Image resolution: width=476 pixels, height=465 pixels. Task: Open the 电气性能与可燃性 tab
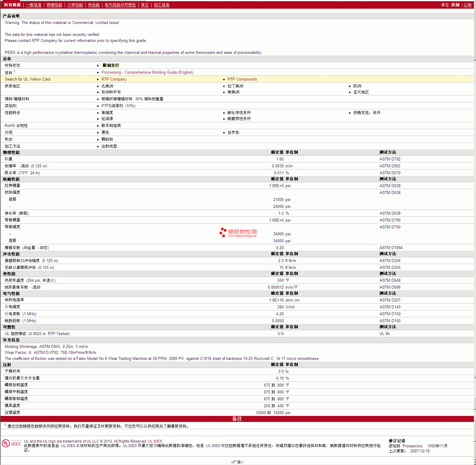point(120,5)
